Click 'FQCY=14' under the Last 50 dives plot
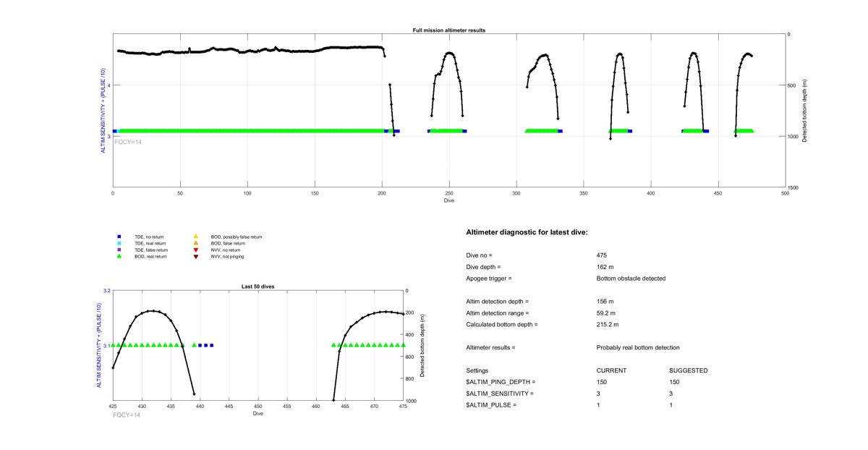The image size is (868, 450). coord(127,415)
